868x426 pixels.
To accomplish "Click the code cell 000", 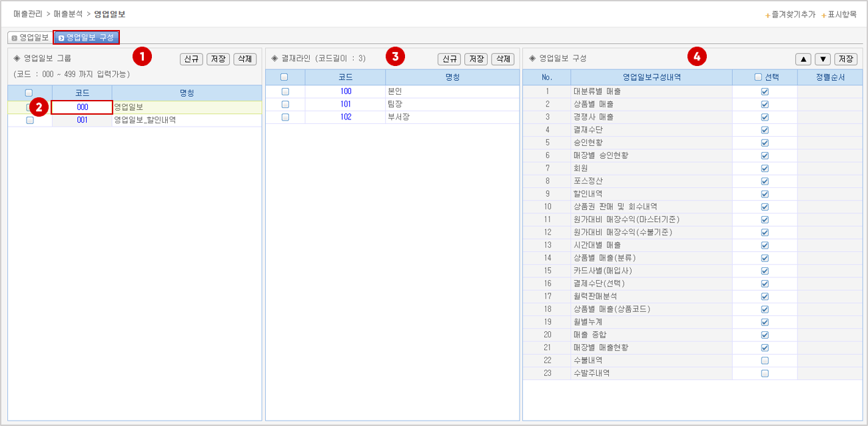I will [83, 107].
